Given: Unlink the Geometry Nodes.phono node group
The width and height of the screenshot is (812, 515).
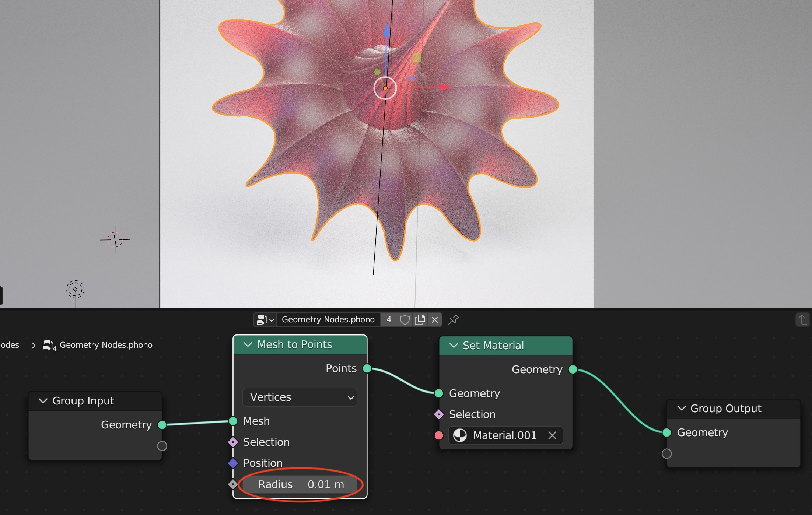Looking at the screenshot, I should click(x=435, y=319).
